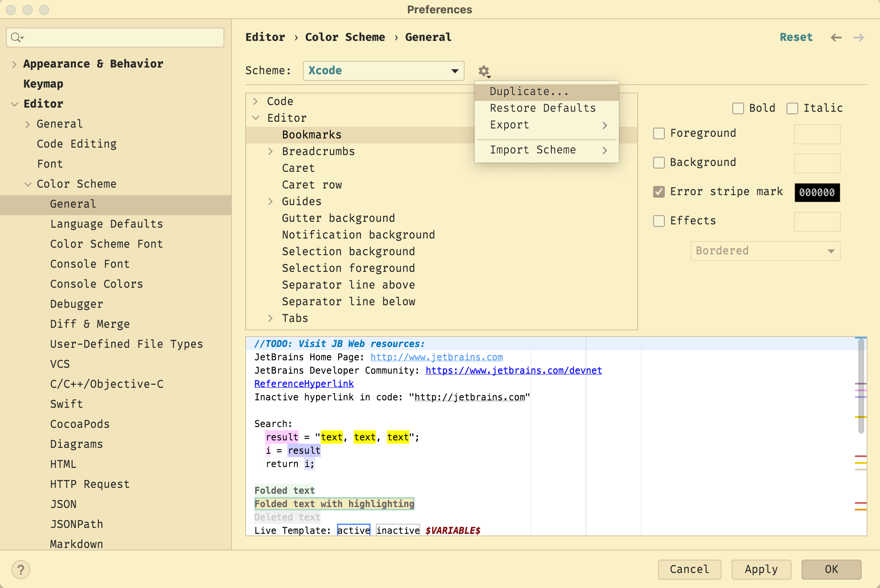This screenshot has width=880, height=588.
Task: Click the Background color swatch
Action: tap(817, 163)
